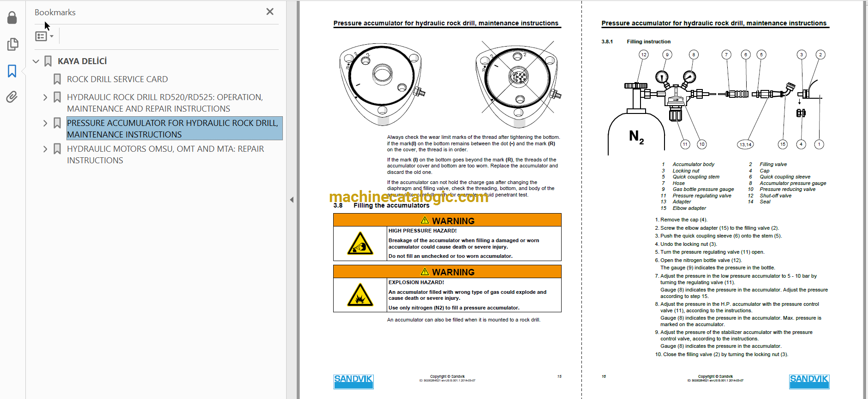Image resolution: width=868 pixels, height=399 pixels.
Task: Expand the Hydraulic Rock Drill RD520/RD525 bookmark
Action: [45, 97]
